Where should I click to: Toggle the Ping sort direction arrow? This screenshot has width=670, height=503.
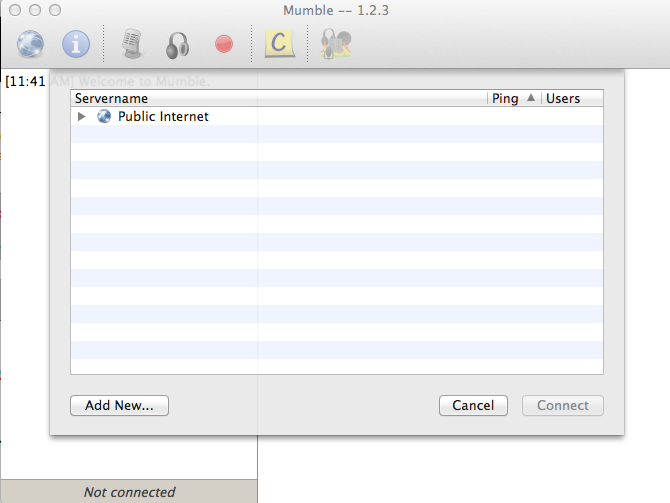[x=531, y=97]
